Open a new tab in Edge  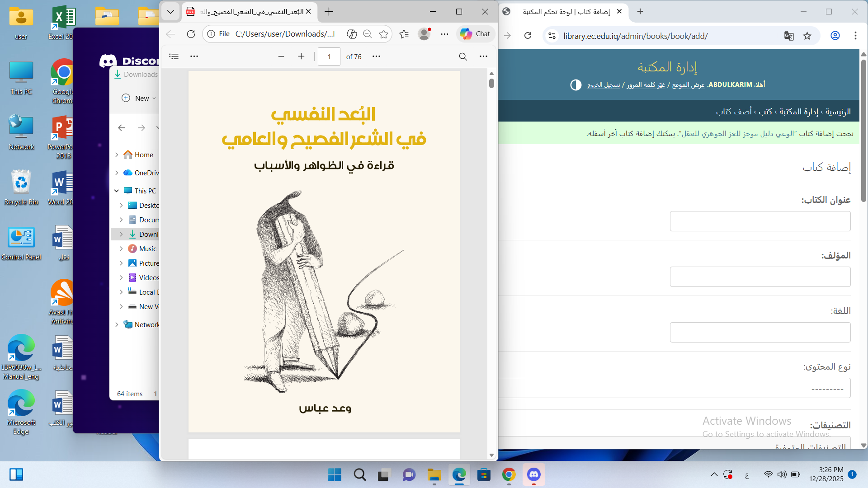pyautogui.click(x=329, y=12)
